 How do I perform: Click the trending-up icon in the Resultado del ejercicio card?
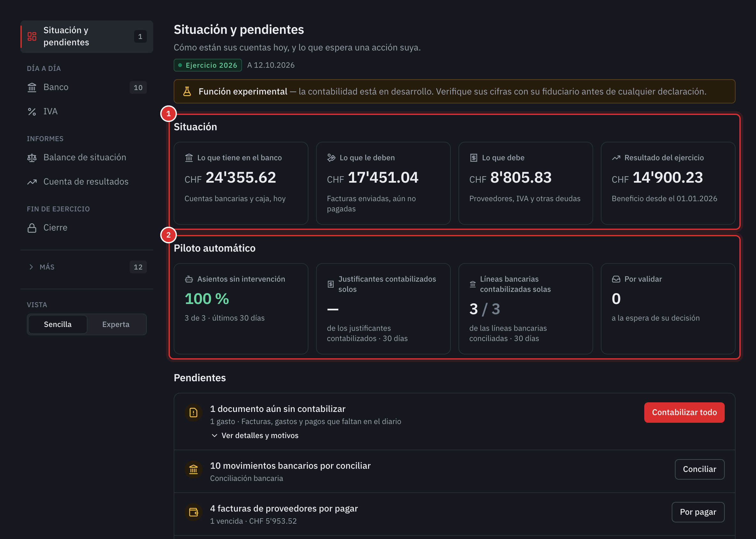pos(616,158)
